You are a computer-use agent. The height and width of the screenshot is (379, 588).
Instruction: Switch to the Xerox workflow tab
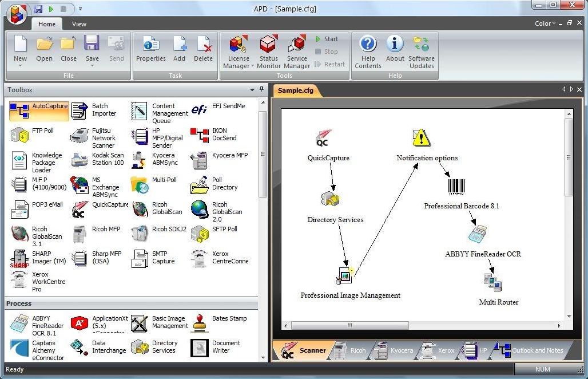click(x=437, y=350)
